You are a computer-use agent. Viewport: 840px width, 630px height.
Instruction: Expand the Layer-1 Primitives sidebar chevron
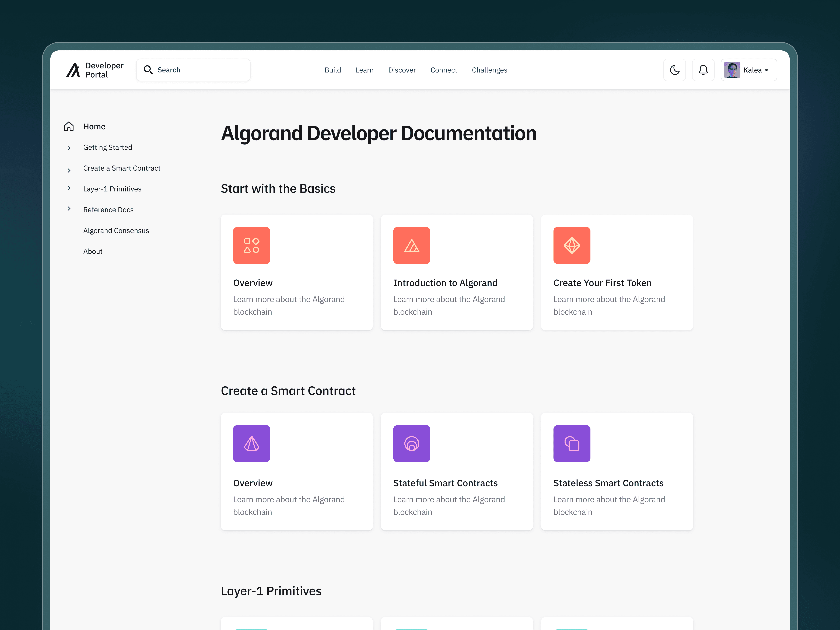[x=69, y=188]
